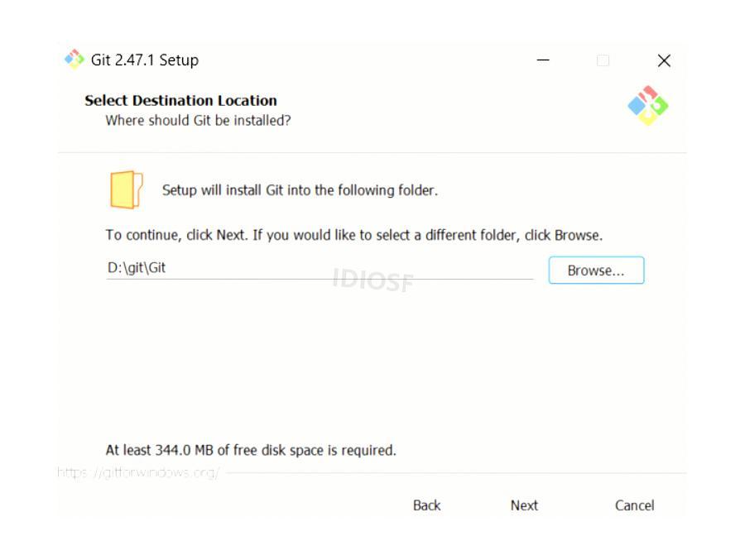Image resolution: width=745 pixels, height=560 pixels.
Task: Click the Git logo in the title bar
Action: pyautogui.click(x=74, y=60)
